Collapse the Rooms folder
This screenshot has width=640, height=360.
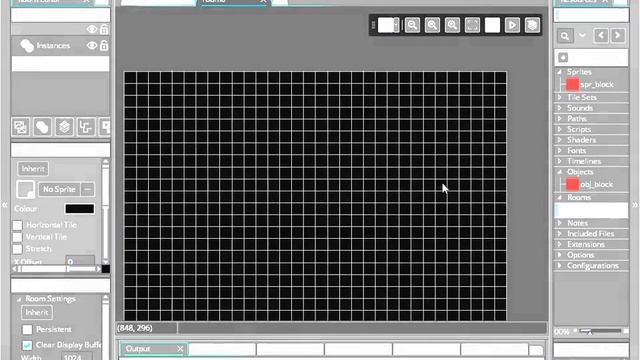pos(560,197)
